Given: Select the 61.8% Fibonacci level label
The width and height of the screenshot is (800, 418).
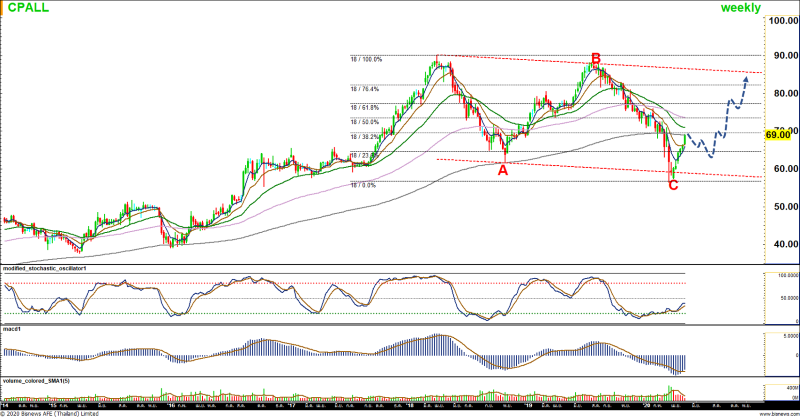Looking at the screenshot, I should tap(366, 106).
